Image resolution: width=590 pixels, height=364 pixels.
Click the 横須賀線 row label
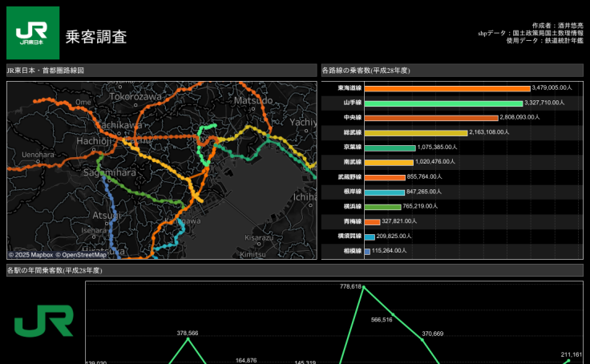[342, 237]
